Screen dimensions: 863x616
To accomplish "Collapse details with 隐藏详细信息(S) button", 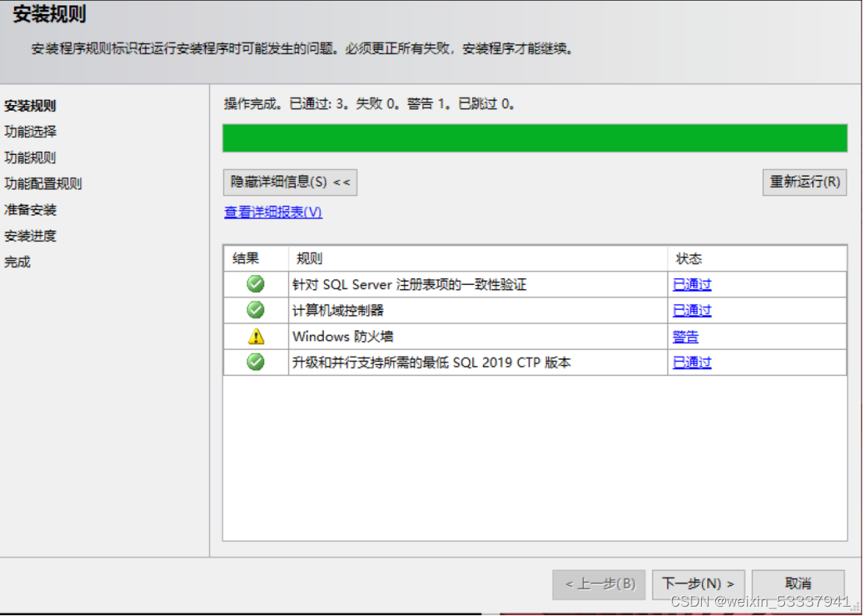I will pos(290,182).
